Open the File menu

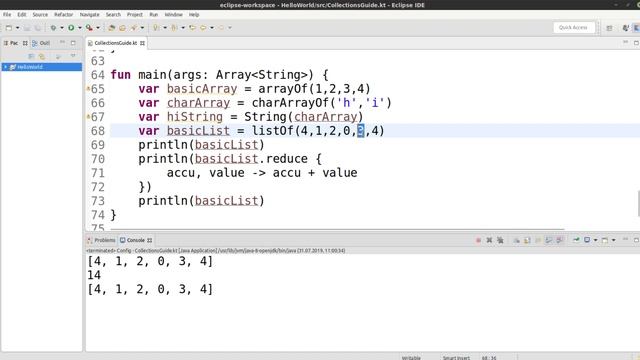click(x=7, y=15)
